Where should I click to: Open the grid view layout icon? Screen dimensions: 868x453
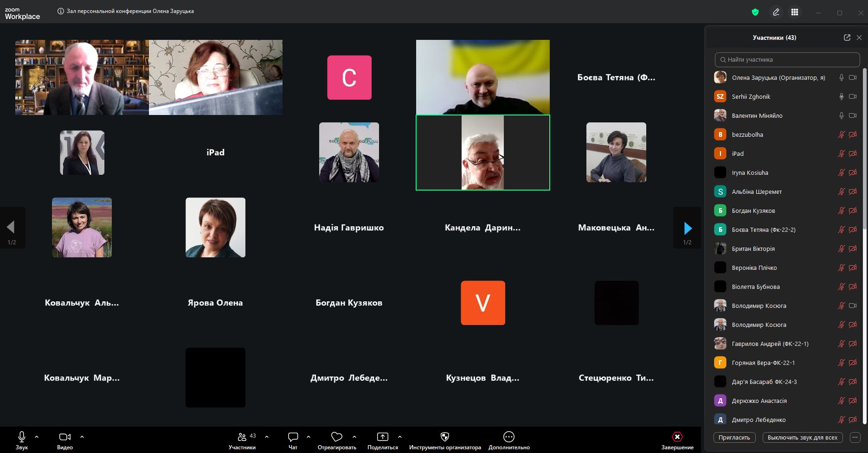[x=795, y=13]
